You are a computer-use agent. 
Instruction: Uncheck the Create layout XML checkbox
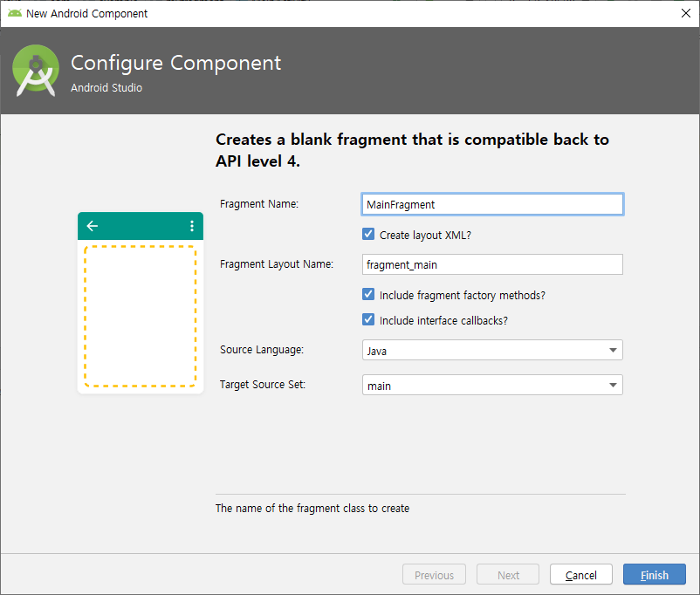point(368,235)
